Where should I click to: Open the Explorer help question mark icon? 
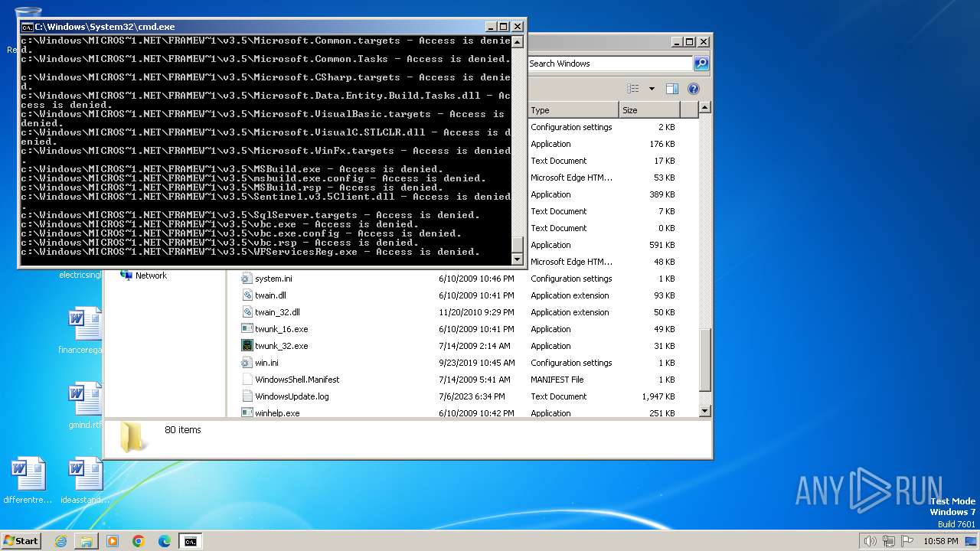pyautogui.click(x=694, y=89)
